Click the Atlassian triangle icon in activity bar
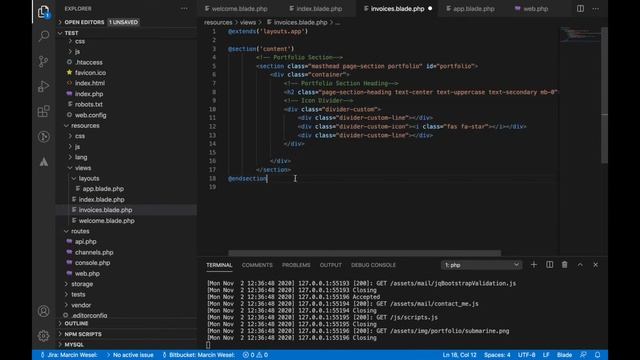 pos(44,162)
